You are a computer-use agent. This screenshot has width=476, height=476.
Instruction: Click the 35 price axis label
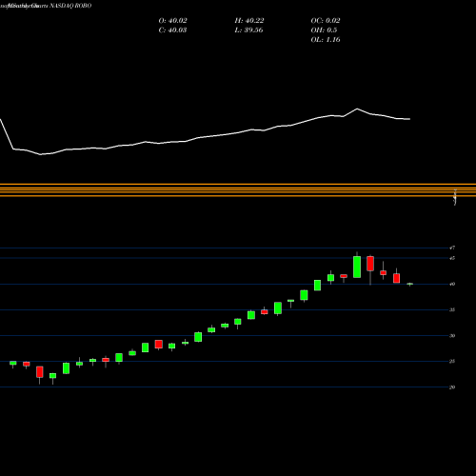pyautogui.click(x=452, y=309)
